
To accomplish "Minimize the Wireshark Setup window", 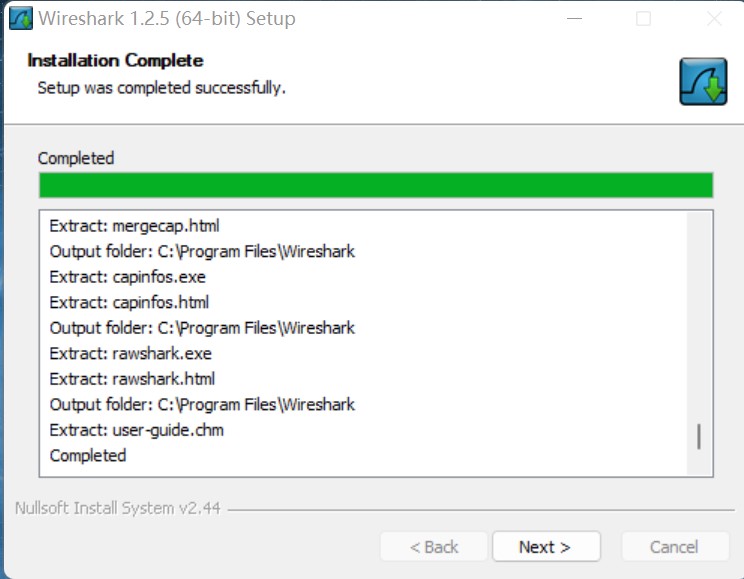I will point(574,19).
